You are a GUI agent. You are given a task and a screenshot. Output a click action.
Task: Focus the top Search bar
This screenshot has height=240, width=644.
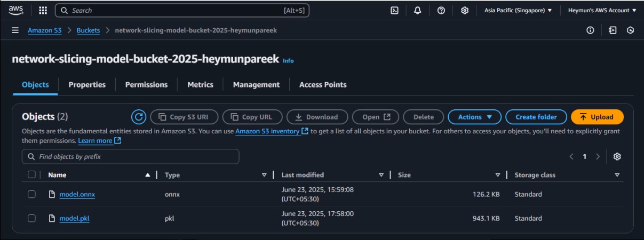click(182, 10)
